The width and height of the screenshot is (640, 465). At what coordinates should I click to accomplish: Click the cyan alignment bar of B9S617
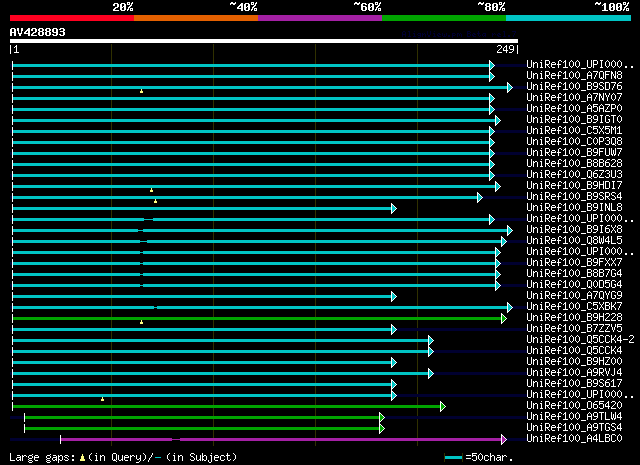point(202,385)
